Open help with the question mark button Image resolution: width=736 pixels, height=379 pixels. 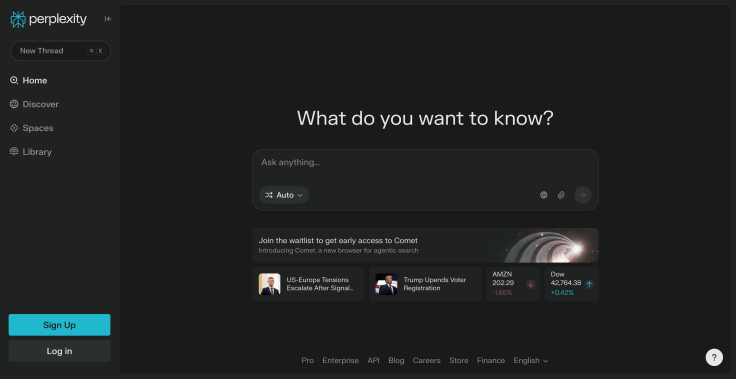(714, 357)
